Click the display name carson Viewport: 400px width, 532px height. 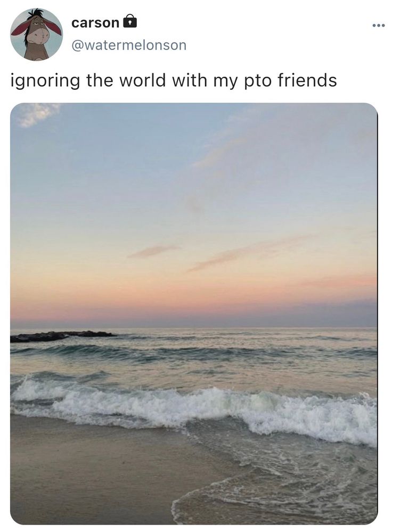coord(95,23)
